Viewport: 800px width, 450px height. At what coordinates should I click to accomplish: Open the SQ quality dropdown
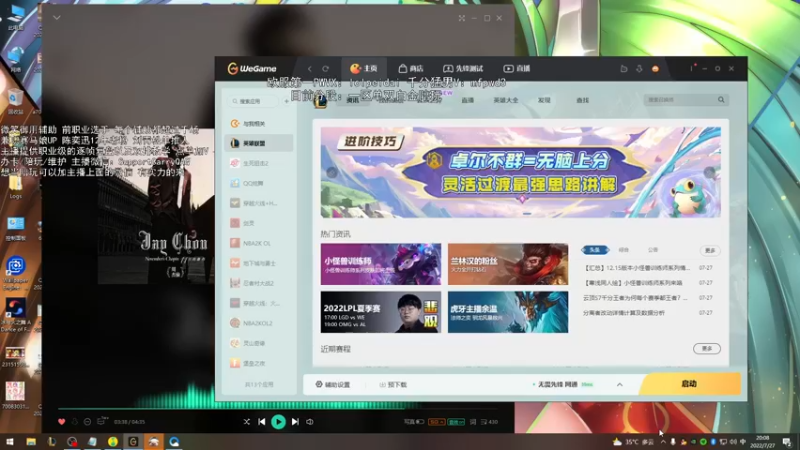pos(436,422)
